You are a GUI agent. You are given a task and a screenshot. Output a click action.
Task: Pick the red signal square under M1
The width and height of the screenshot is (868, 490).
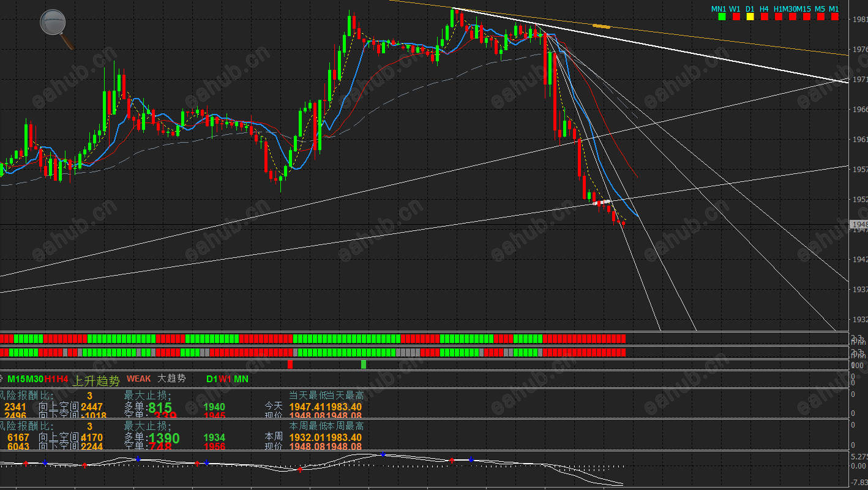click(x=834, y=17)
